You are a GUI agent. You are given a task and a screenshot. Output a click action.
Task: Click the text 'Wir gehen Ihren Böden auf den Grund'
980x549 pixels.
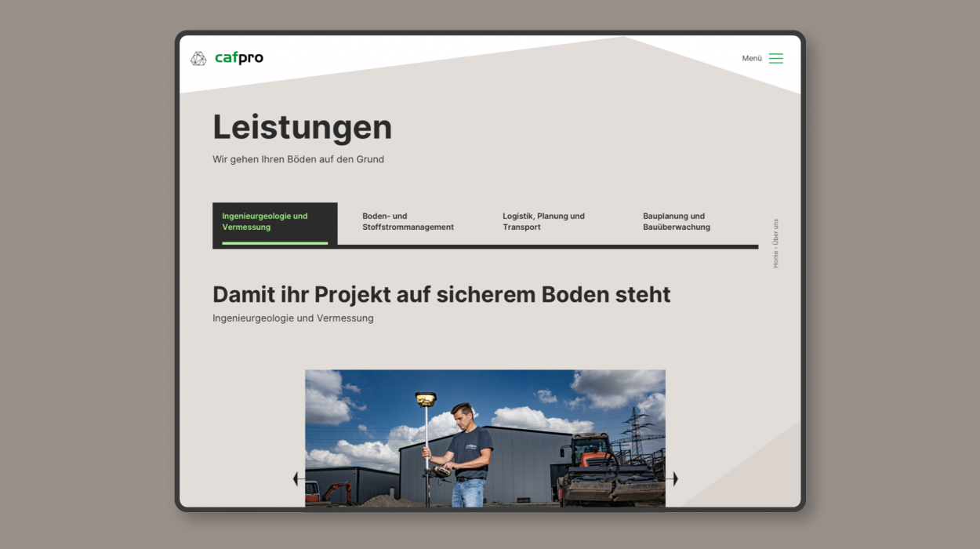pyautogui.click(x=298, y=159)
